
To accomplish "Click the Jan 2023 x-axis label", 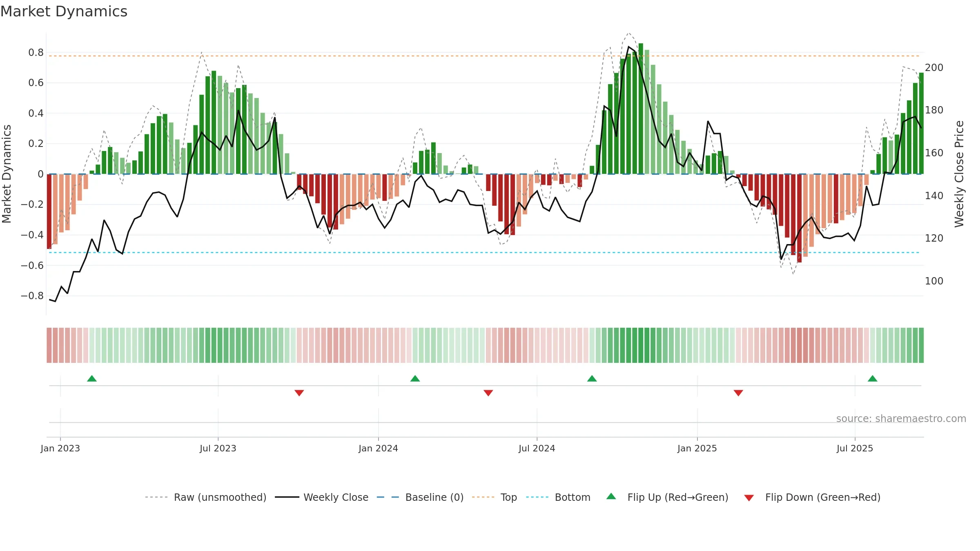I will pyautogui.click(x=60, y=448).
